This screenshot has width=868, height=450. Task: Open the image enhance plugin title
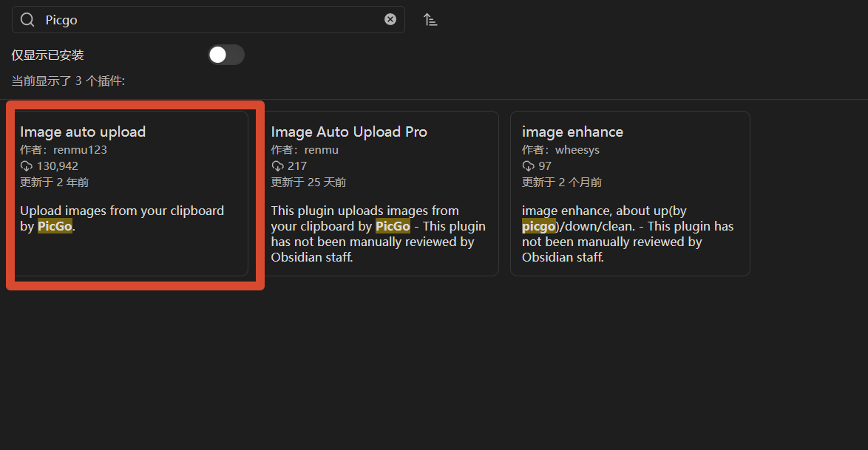(x=572, y=132)
